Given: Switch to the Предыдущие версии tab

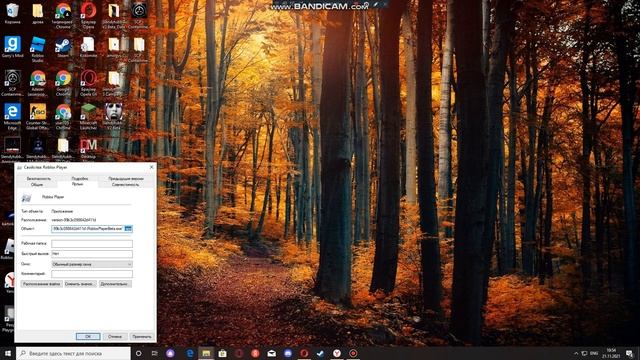Looking at the screenshot, I should click(126, 179).
